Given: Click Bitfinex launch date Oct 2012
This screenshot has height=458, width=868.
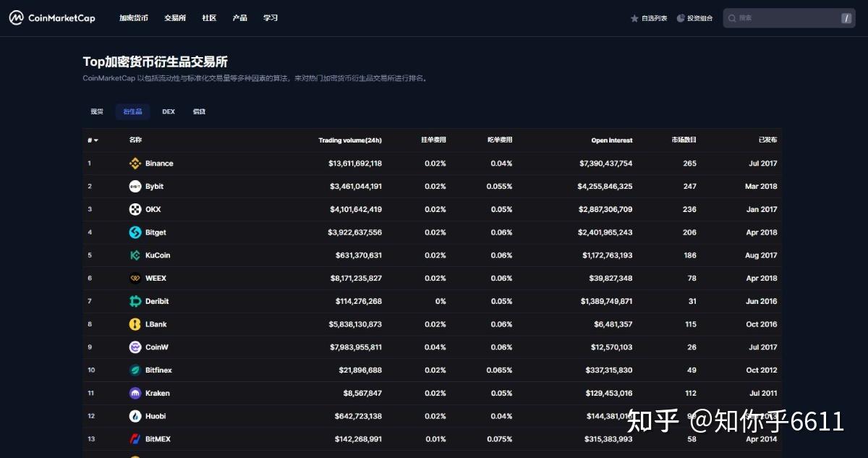Looking at the screenshot, I should coord(762,370).
